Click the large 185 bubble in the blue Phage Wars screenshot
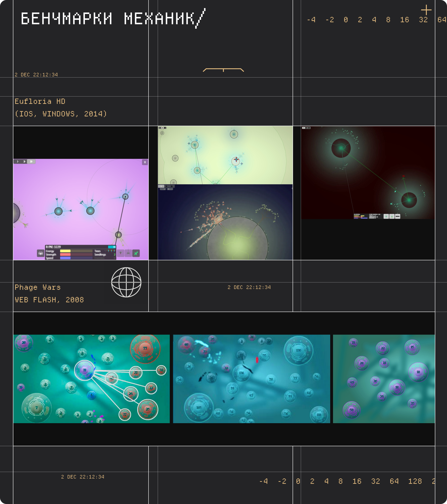The image size is (447, 504). 199,408
